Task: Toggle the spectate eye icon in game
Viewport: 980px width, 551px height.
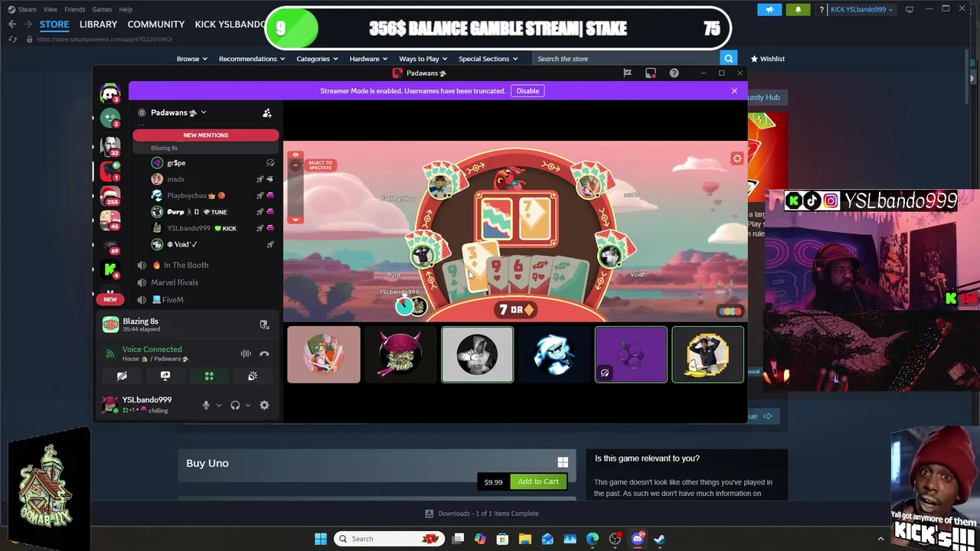Action: tap(296, 155)
